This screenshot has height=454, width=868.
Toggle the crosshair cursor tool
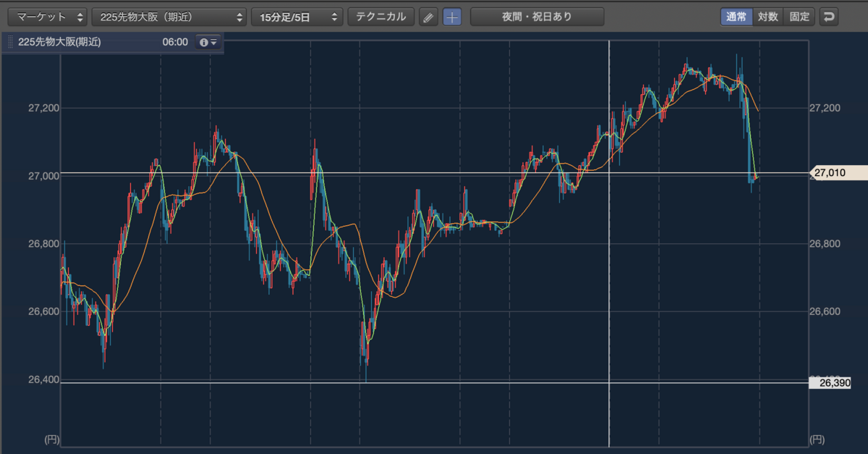coord(452,17)
